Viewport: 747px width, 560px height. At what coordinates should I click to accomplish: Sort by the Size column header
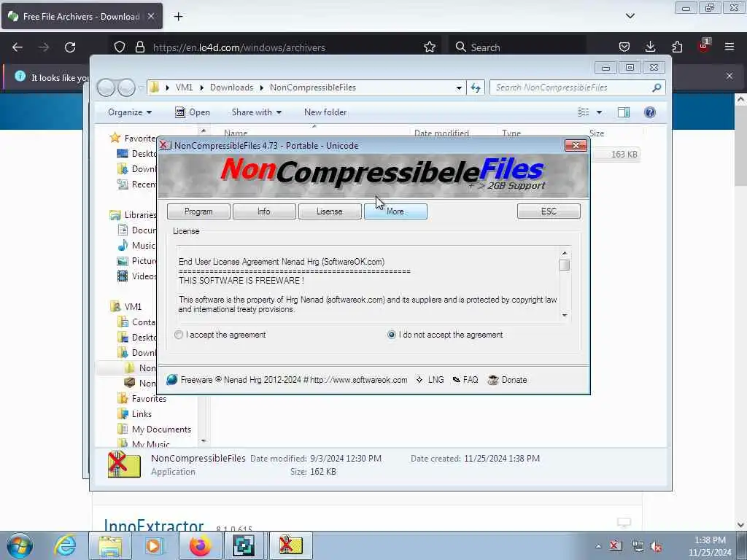pos(597,133)
